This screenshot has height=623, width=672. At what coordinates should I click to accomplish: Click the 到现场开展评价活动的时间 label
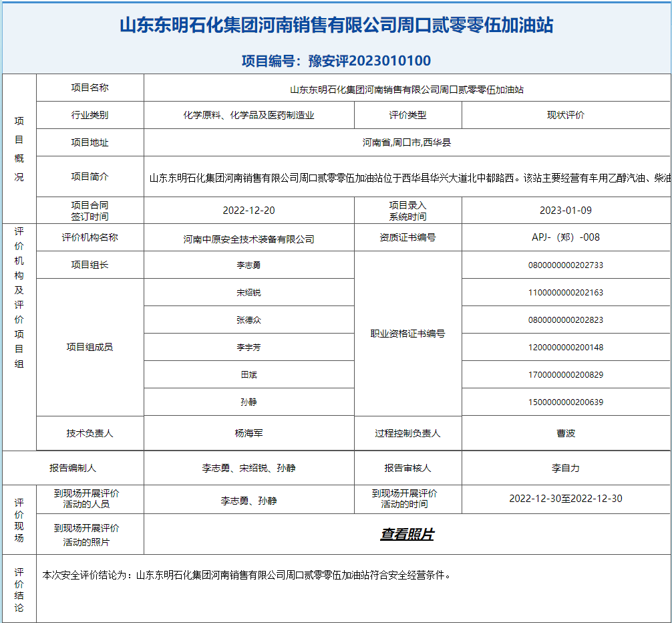[404, 499]
